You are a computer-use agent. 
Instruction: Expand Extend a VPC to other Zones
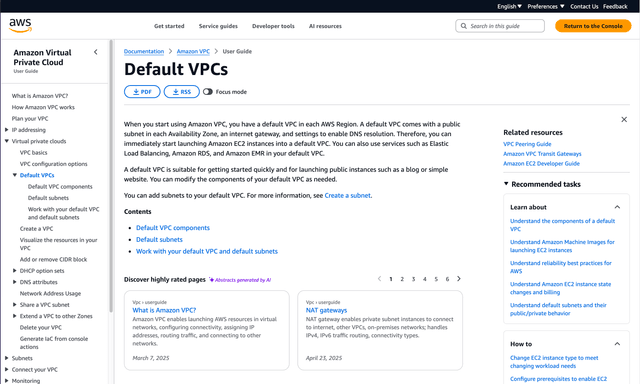tap(15, 316)
